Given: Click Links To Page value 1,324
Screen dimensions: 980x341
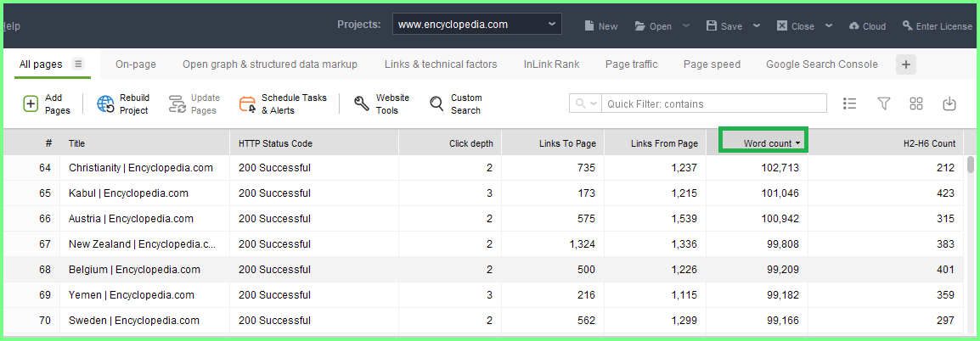Looking at the screenshot, I should [x=583, y=244].
